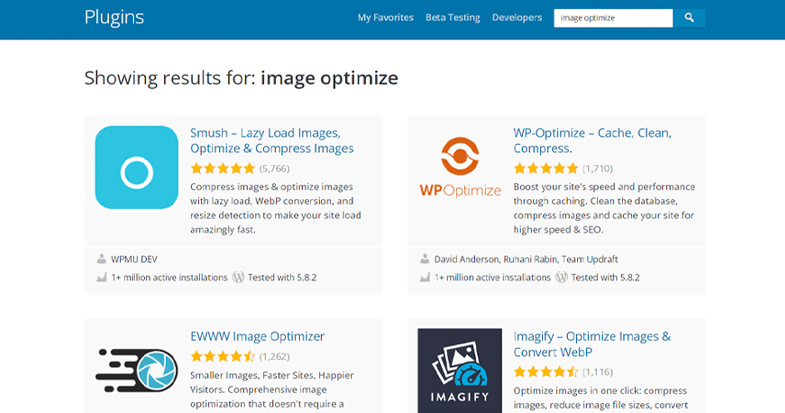
Task: Open the Imagify plugin logo
Action: tap(460, 370)
